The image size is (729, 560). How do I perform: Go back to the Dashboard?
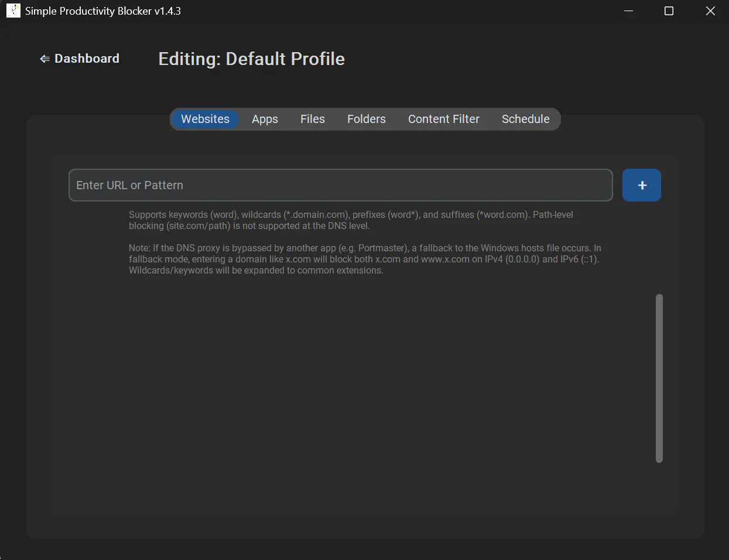80,59
